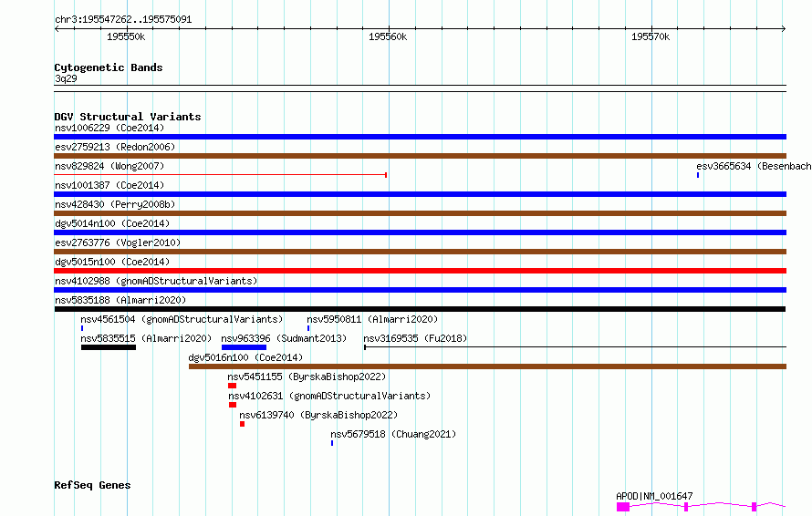Click the 195550k ruler tick label
812x516 pixels.
click(x=126, y=36)
